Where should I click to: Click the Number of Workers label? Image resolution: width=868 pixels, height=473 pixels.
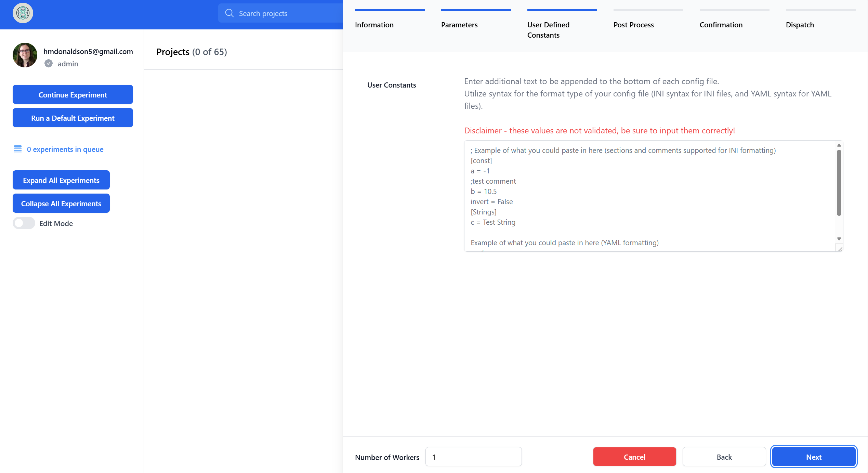click(387, 457)
